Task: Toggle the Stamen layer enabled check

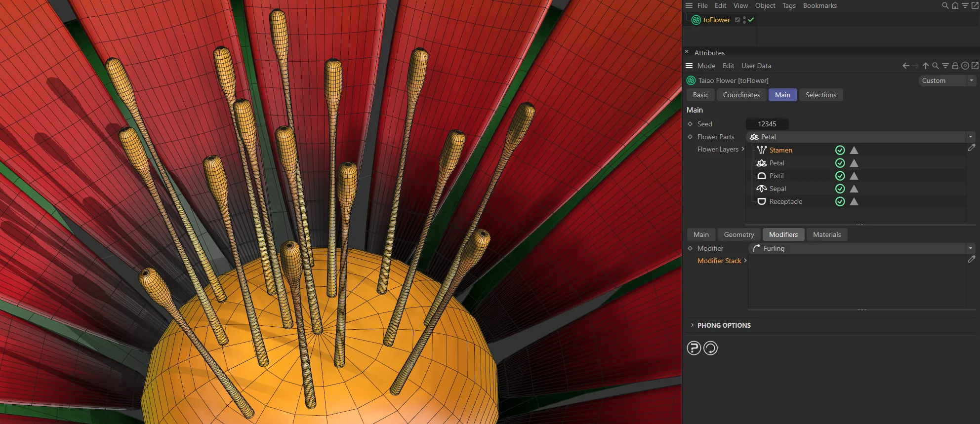Action: [x=840, y=150]
